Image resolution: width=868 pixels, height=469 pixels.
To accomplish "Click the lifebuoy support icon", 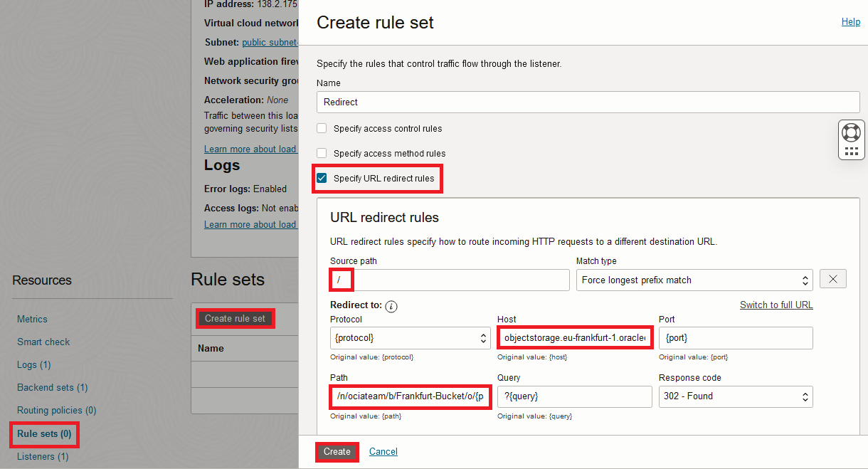I will click(x=851, y=132).
